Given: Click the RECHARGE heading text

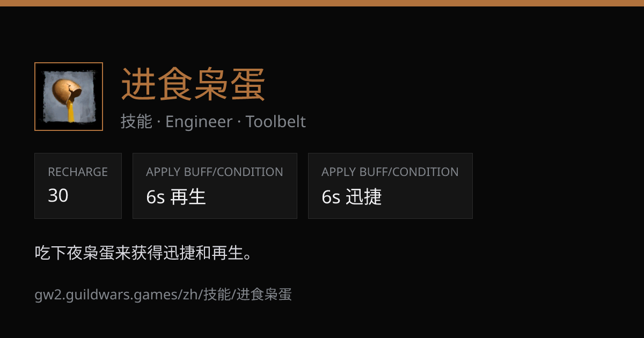Looking at the screenshot, I should (78, 172).
